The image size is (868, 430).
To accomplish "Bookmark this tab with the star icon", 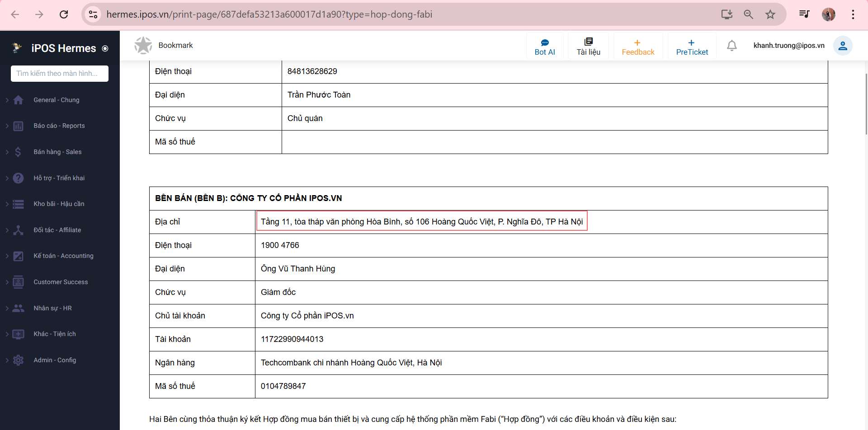I will [770, 14].
